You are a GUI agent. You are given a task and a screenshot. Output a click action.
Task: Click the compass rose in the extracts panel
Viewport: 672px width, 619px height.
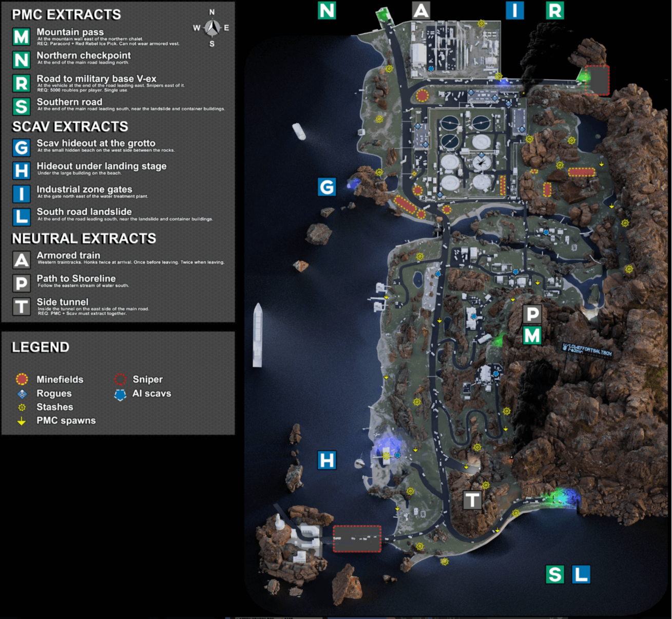click(x=212, y=28)
